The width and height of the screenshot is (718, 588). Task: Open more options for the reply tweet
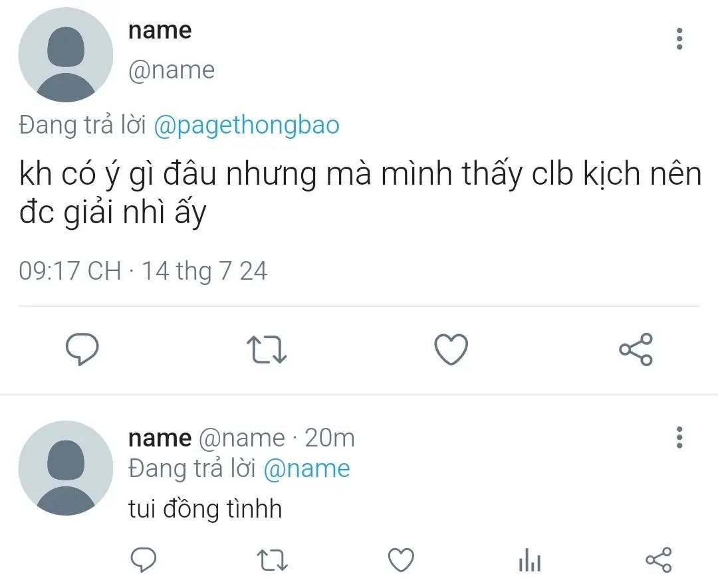[679, 438]
